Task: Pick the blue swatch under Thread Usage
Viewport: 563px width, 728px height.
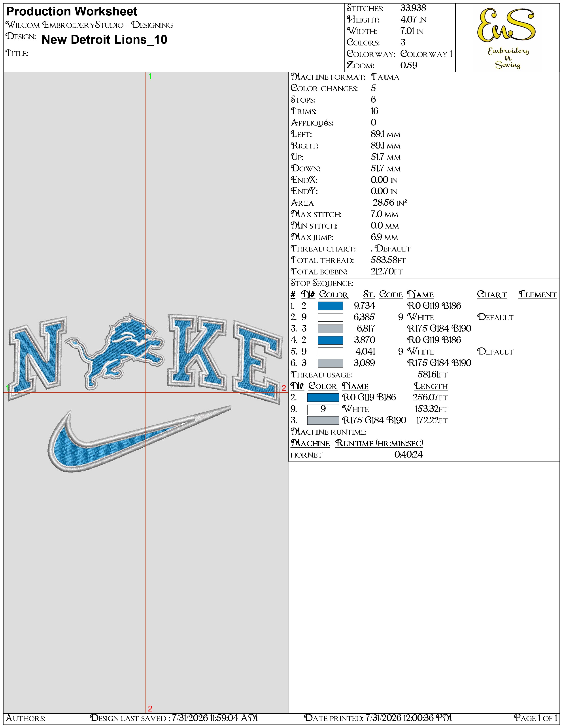Action: tap(323, 397)
